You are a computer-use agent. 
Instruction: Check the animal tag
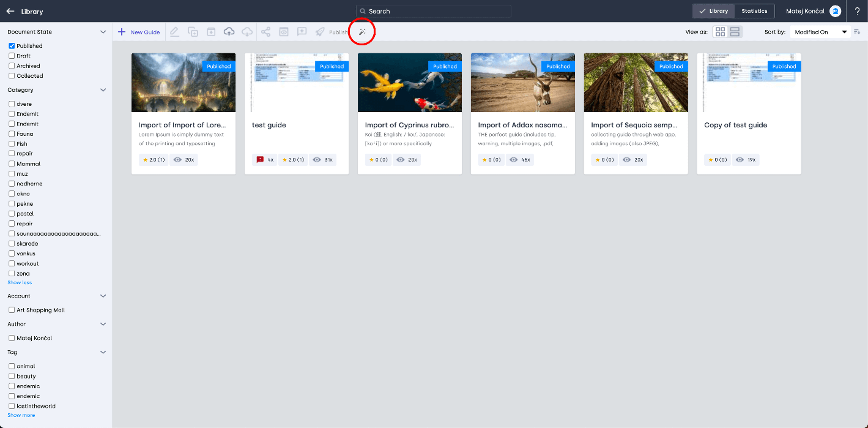[12, 366]
